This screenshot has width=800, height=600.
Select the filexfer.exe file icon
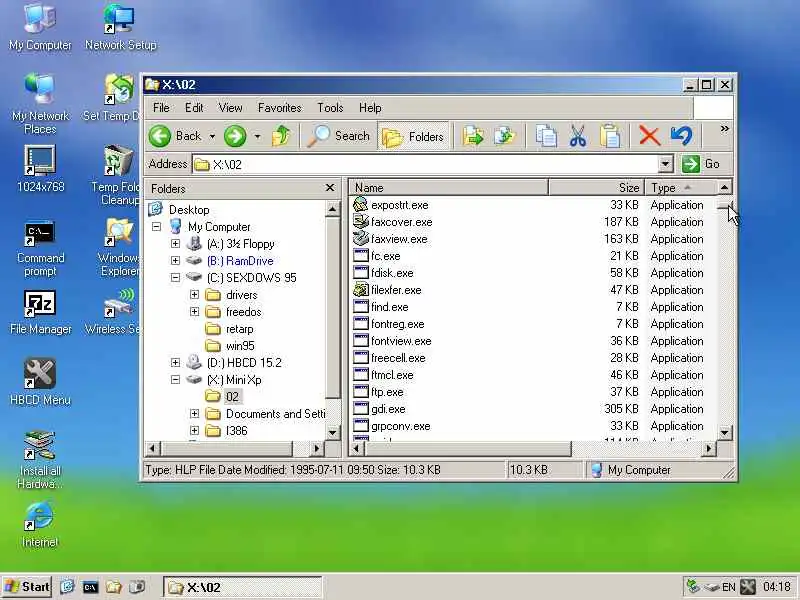click(x=361, y=290)
